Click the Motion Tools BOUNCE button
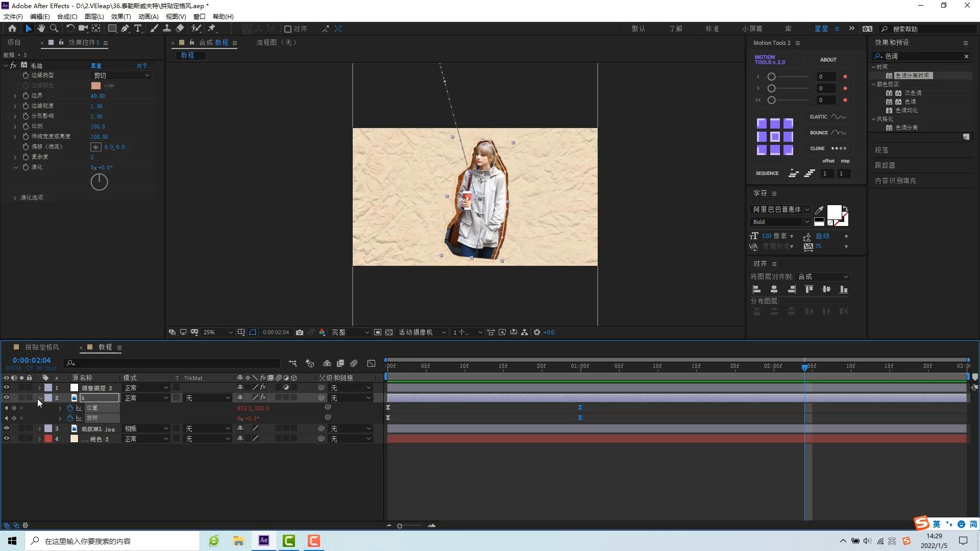 pyautogui.click(x=828, y=133)
